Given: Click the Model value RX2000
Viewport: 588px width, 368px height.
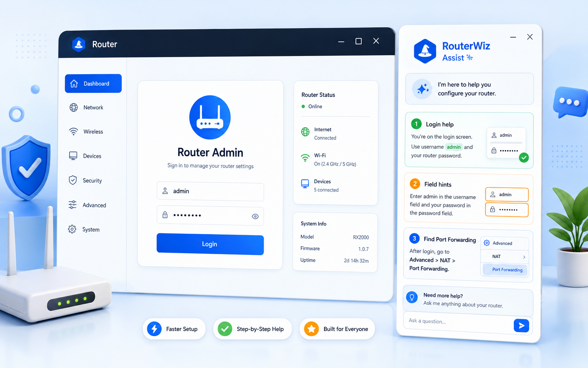Looking at the screenshot, I should point(361,237).
